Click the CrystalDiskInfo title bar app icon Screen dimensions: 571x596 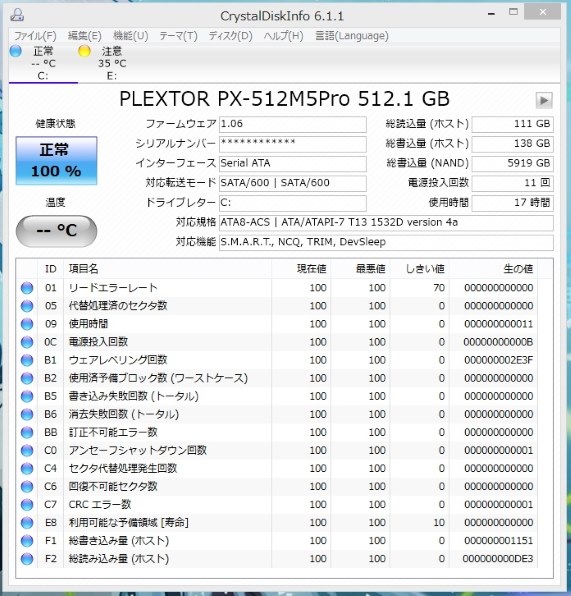click(x=17, y=16)
